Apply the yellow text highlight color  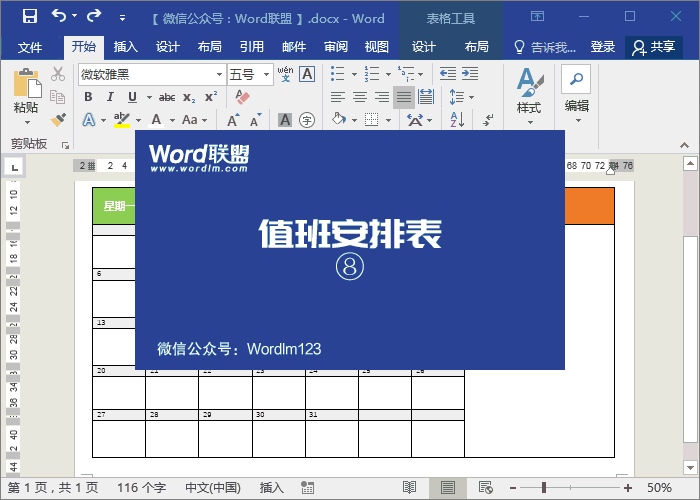(121, 120)
